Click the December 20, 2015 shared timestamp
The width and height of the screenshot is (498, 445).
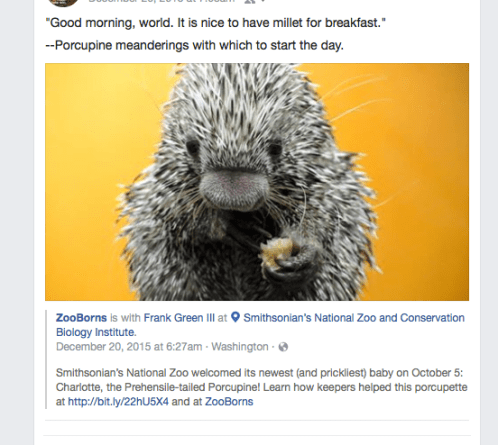click(x=129, y=347)
